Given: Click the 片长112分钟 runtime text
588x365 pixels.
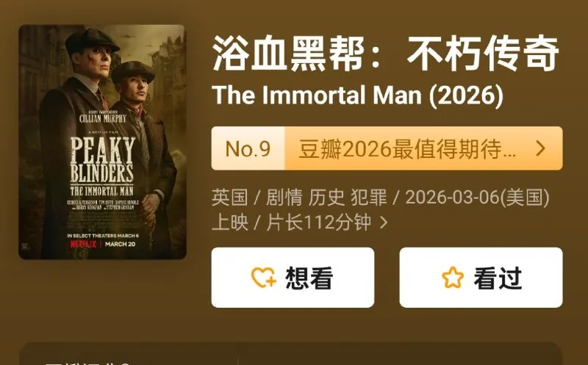Looking at the screenshot, I should tap(319, 223).
